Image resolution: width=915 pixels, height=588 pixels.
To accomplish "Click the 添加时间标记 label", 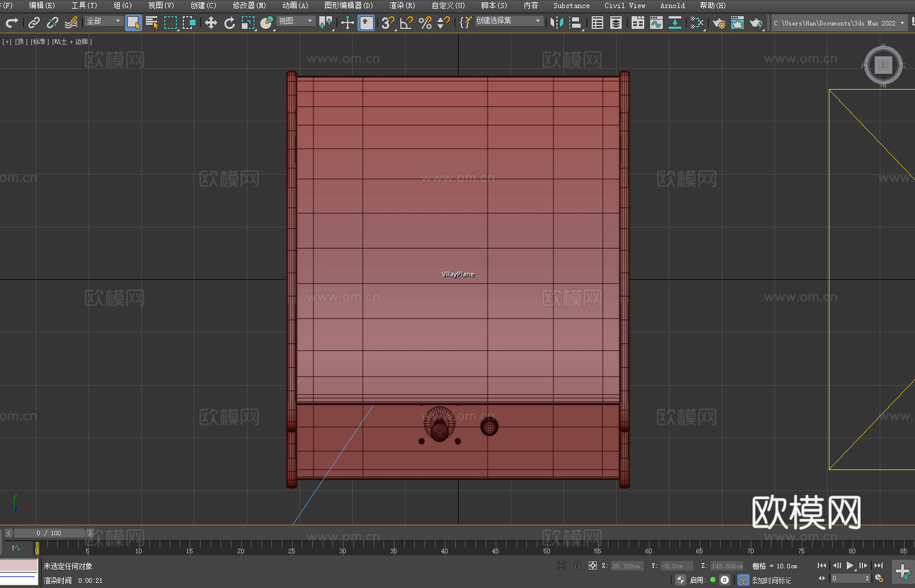I will click(771, 580).
